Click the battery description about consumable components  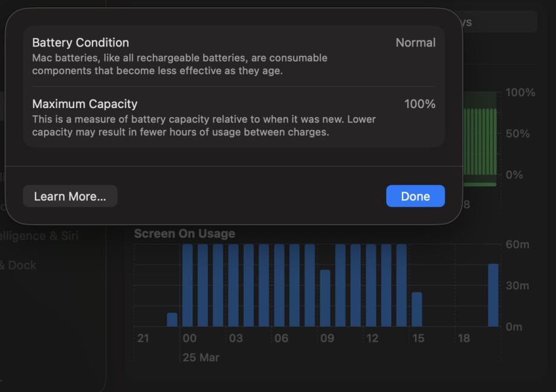click(x=179, y=64)
